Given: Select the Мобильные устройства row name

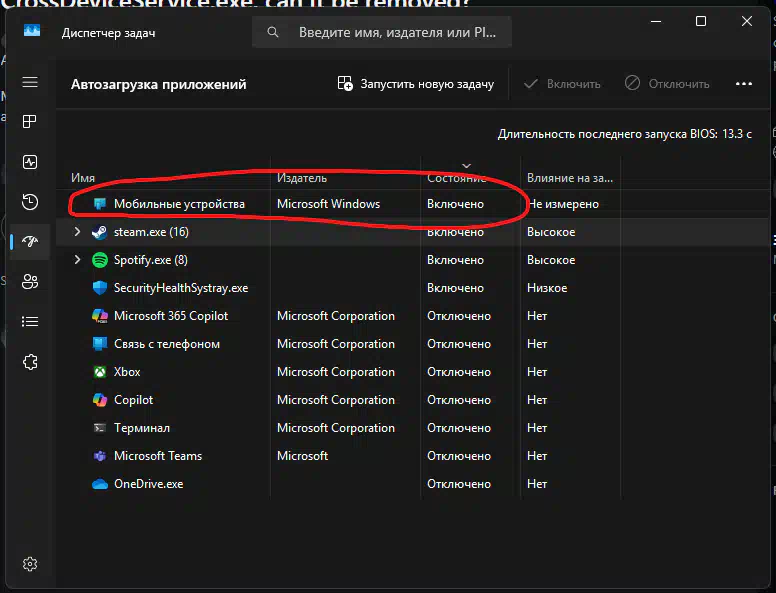Looking at the screenshot, I should pyautogui.click(x=179, y=204).
